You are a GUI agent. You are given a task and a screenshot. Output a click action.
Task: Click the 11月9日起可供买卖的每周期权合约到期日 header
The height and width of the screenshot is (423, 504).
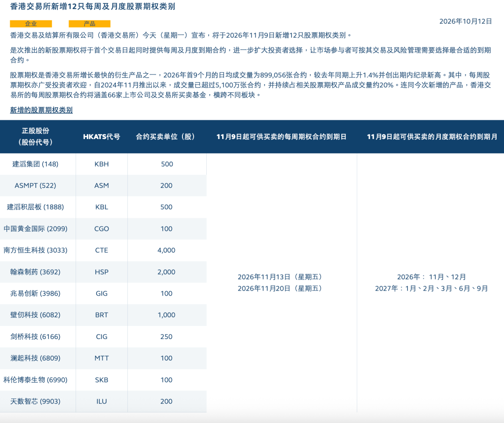281,137
